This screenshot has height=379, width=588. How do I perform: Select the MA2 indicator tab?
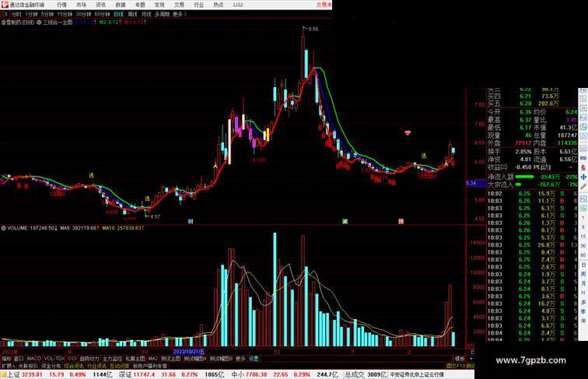tap(152, 359)
